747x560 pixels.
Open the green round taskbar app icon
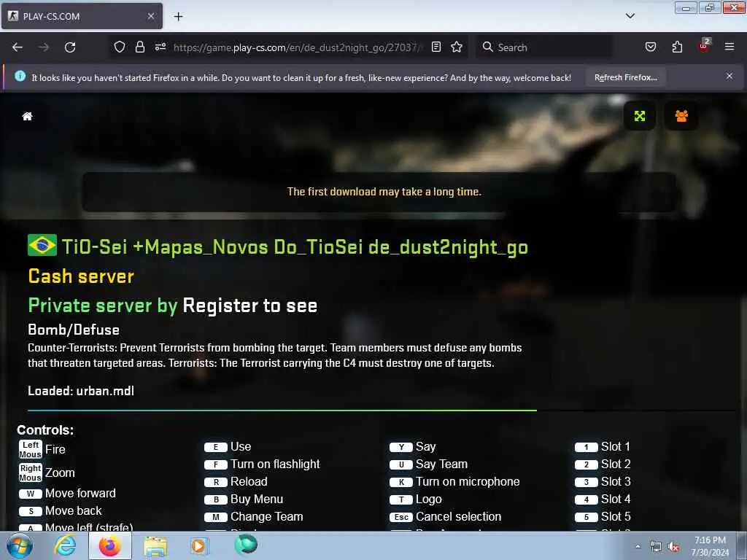(246, 545)
